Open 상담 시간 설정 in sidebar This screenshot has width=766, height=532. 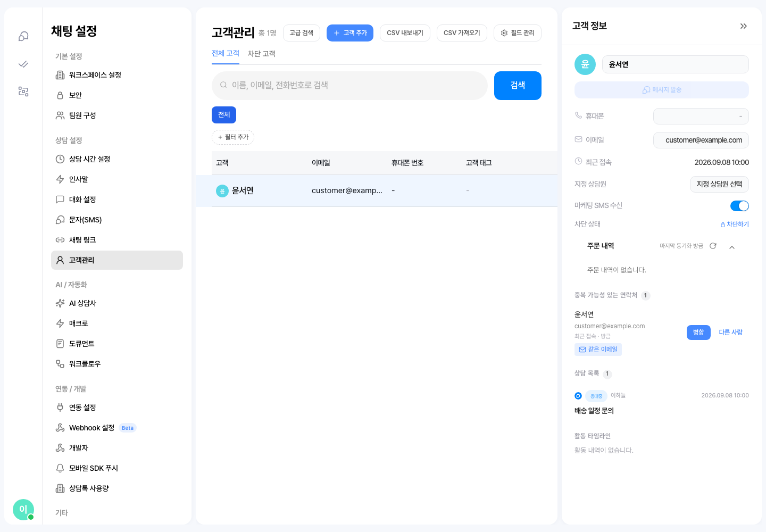[117, 159]
